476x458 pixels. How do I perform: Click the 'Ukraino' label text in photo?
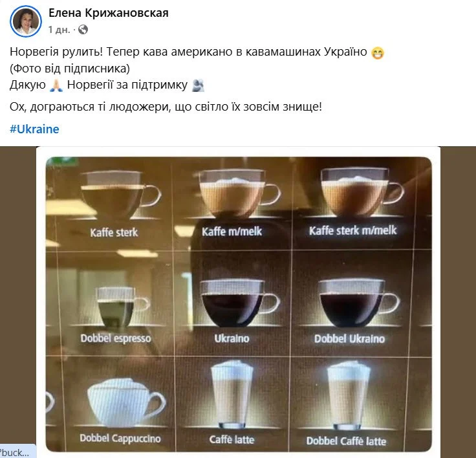tap(232, 338)
